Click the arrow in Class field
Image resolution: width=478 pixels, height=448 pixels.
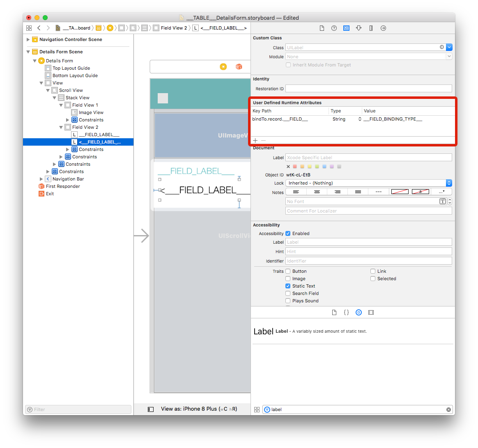coord(442,47)
